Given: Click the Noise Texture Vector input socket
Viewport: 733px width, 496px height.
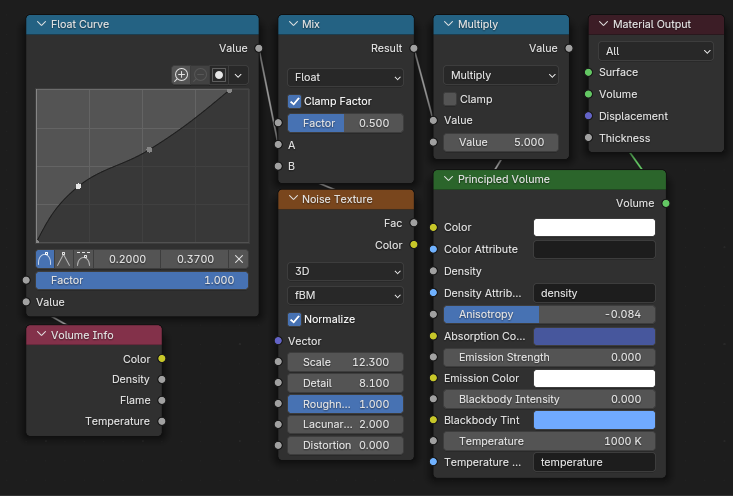Looking at the screenshot, I should [278, 341].
